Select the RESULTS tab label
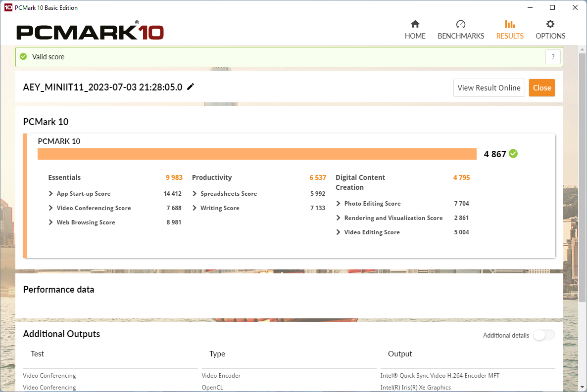This screenshot has height=392, width=587. point(510,36)
